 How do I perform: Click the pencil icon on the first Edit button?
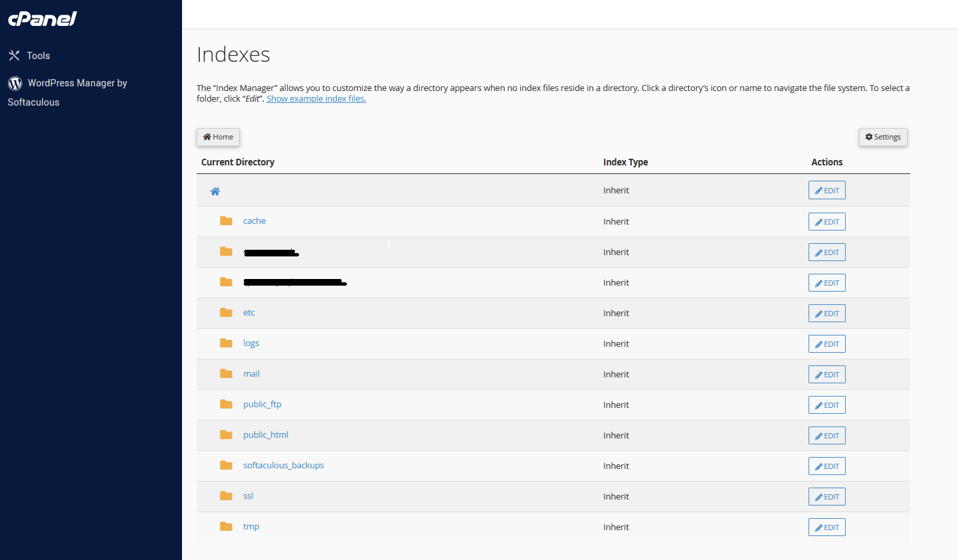819,189
